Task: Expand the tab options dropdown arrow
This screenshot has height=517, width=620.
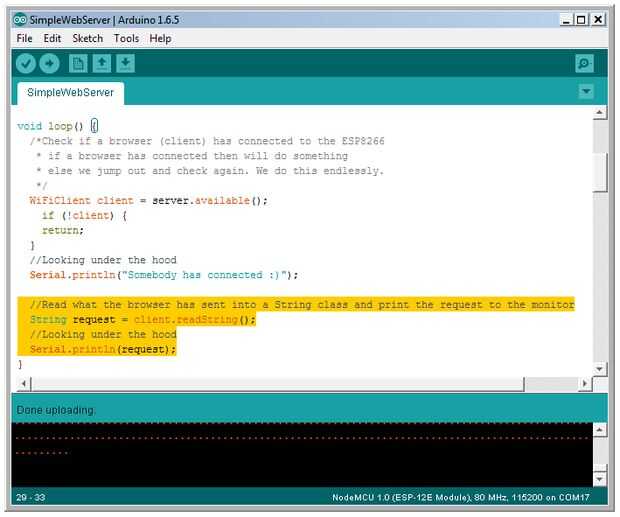Action: 586,92
